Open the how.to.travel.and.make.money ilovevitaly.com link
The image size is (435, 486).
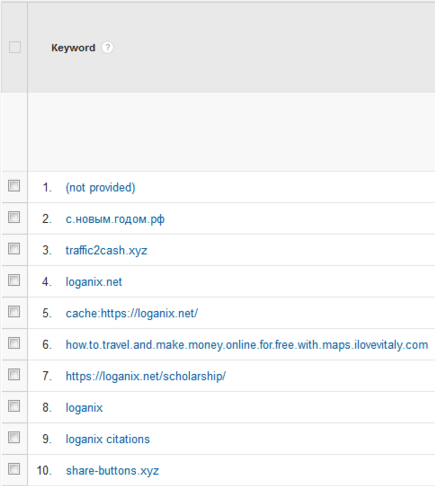(247, 345)
